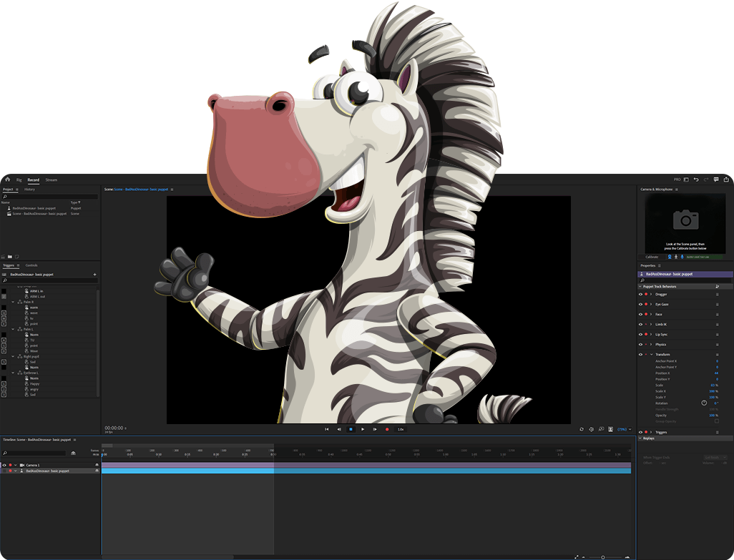Expand the Eye Gaze behavior

(651, 305)
